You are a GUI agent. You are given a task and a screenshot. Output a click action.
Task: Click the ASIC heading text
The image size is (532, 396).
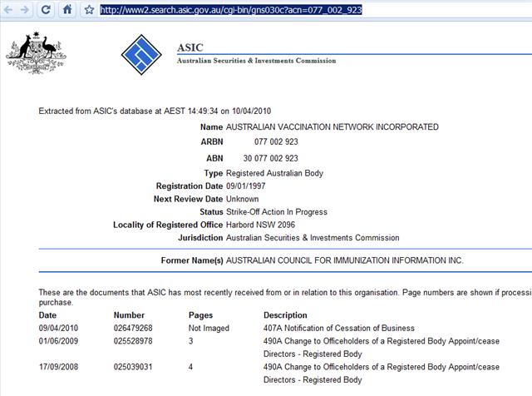point(190,47)
